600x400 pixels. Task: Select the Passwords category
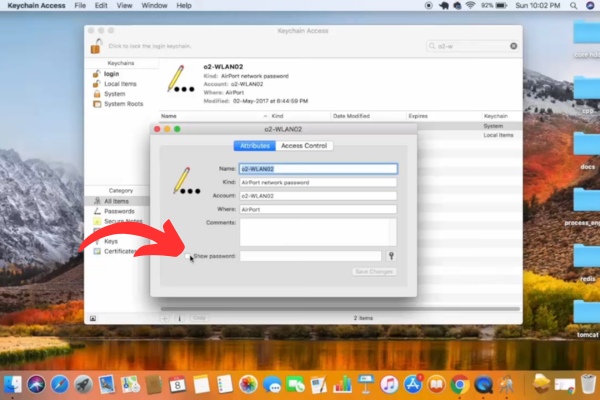pyautogui.click(x=119, y=211)
